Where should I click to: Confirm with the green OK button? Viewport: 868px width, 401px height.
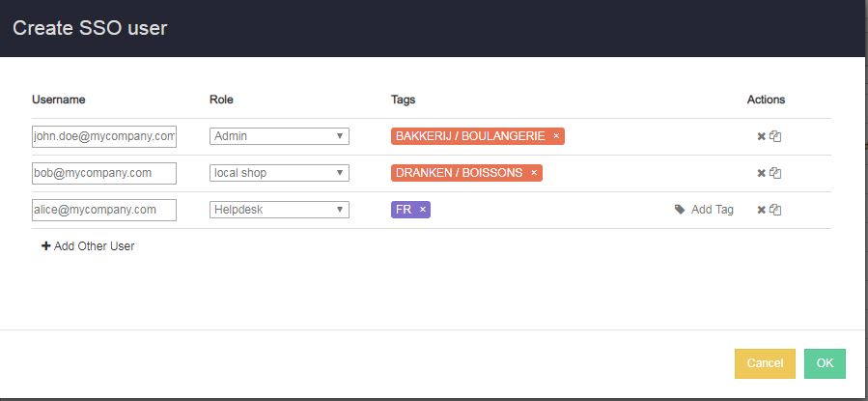pyautogui.click(x=825, y=363)
